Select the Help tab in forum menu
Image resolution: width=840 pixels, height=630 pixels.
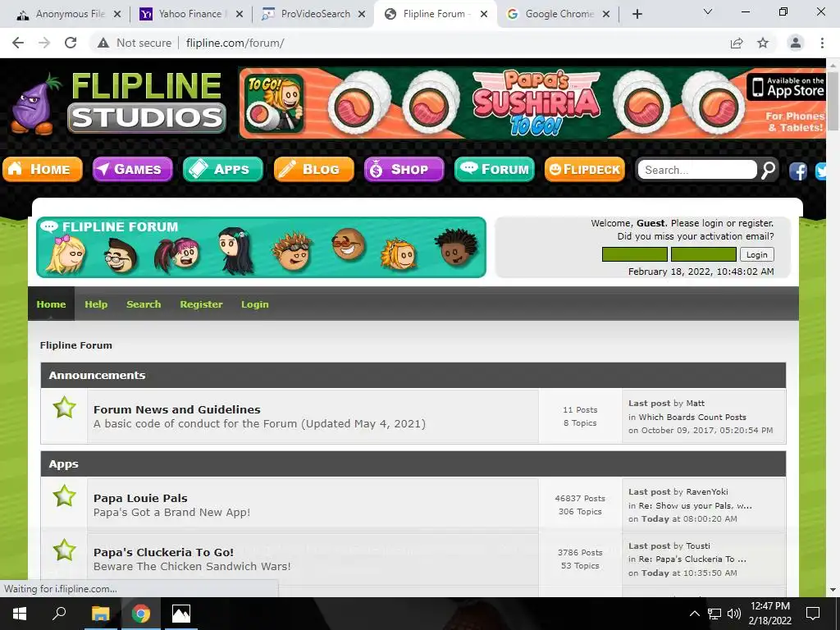point(96,304)
